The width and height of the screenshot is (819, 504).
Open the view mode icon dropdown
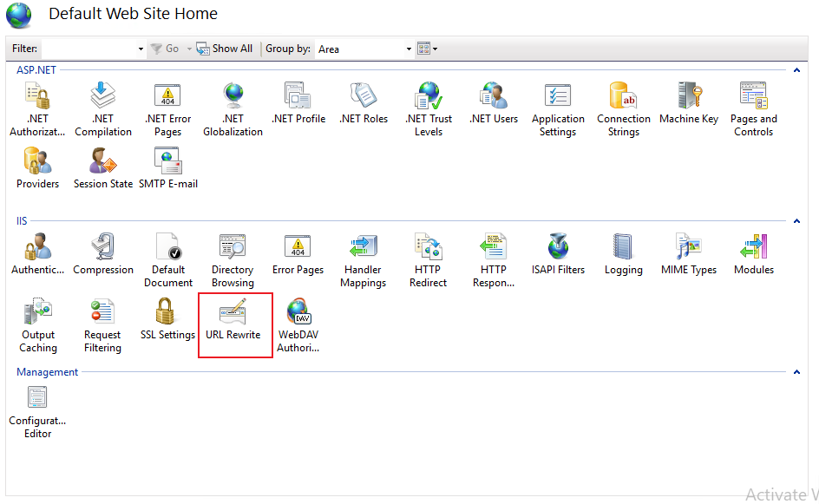point(427,49)
